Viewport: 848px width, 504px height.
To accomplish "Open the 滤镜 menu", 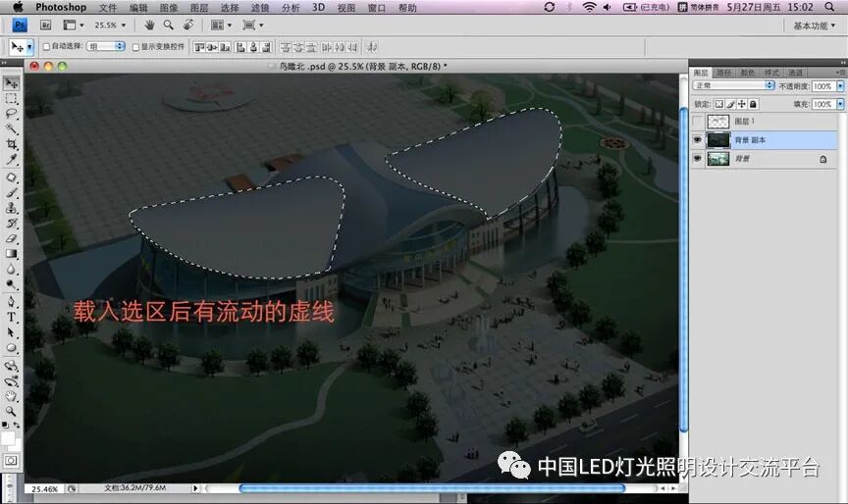I will pos(260,8).
